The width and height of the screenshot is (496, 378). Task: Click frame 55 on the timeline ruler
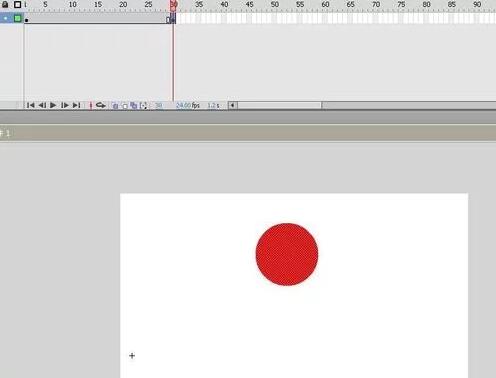coord(300,5)
